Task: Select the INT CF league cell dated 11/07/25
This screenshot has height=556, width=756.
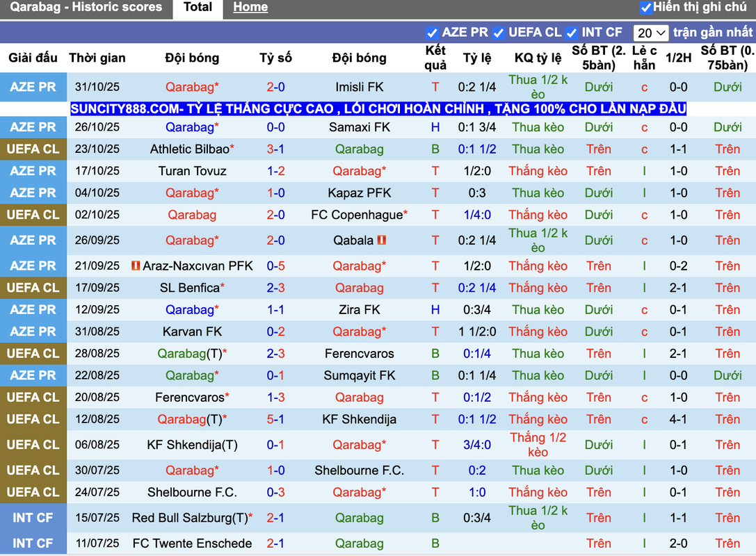Action: click(x=33, y=543)
